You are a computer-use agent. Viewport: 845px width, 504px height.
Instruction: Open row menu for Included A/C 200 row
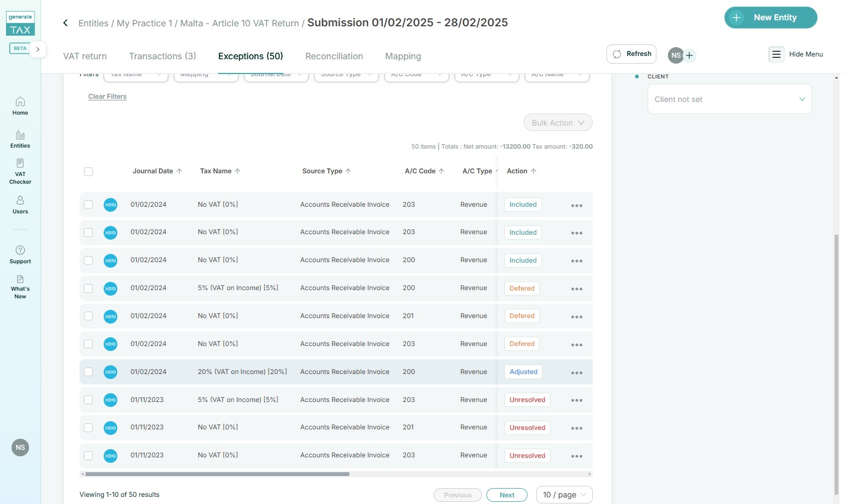(x=577, y=261)
